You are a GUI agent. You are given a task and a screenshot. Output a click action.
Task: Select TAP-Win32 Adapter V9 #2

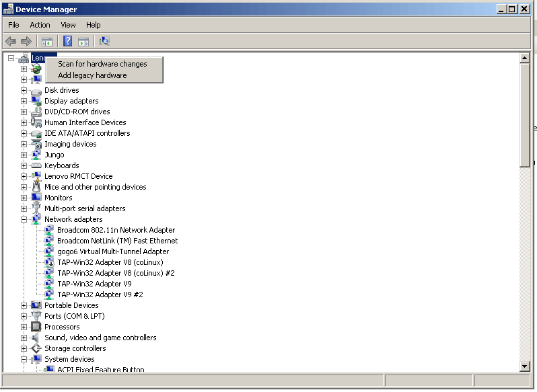[100, 295]
